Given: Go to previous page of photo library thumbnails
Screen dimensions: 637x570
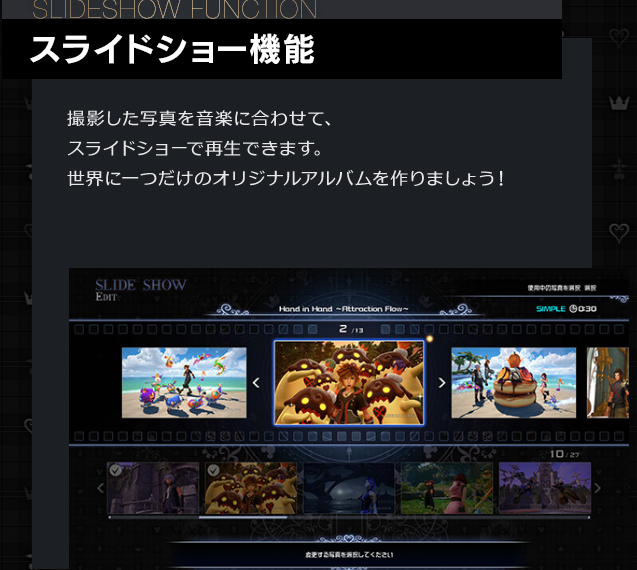Looking at the screenshot, I should [x=101, y=488].
